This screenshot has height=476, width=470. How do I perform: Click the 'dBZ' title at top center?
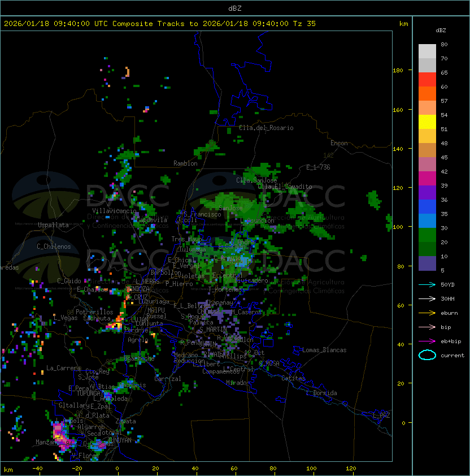(x=235, y=8)
